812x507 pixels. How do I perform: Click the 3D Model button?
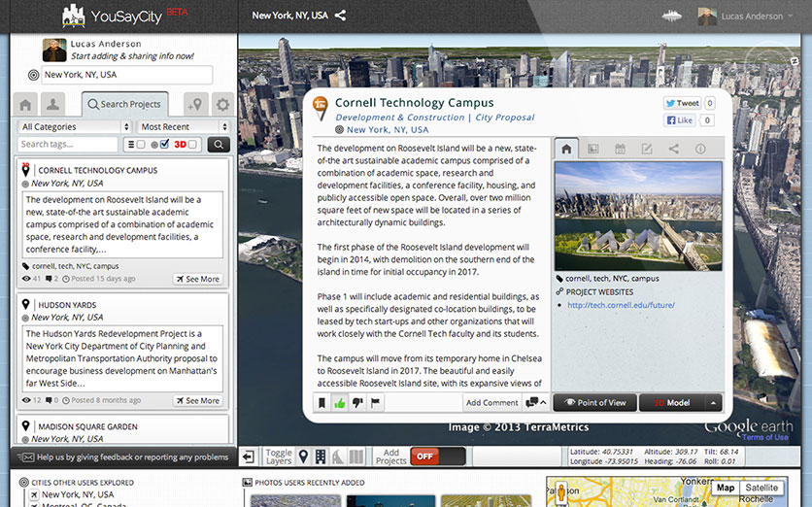(x=672, y=402)
